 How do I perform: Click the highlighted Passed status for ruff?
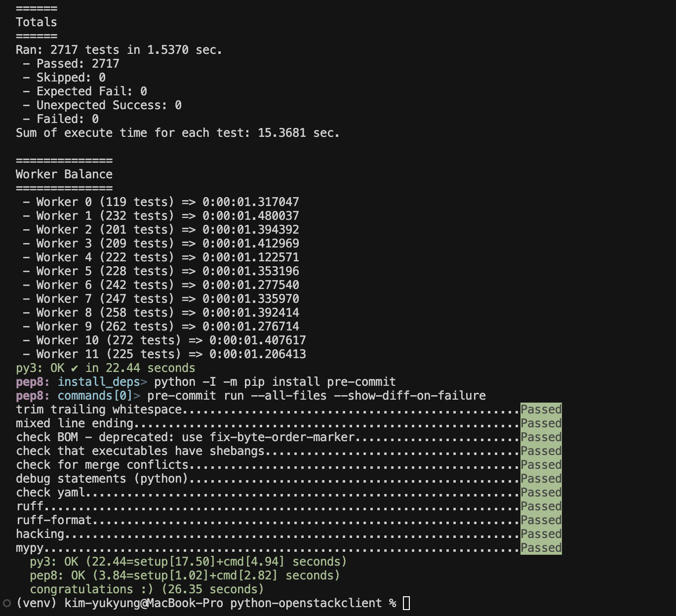[x=540, y=506]
